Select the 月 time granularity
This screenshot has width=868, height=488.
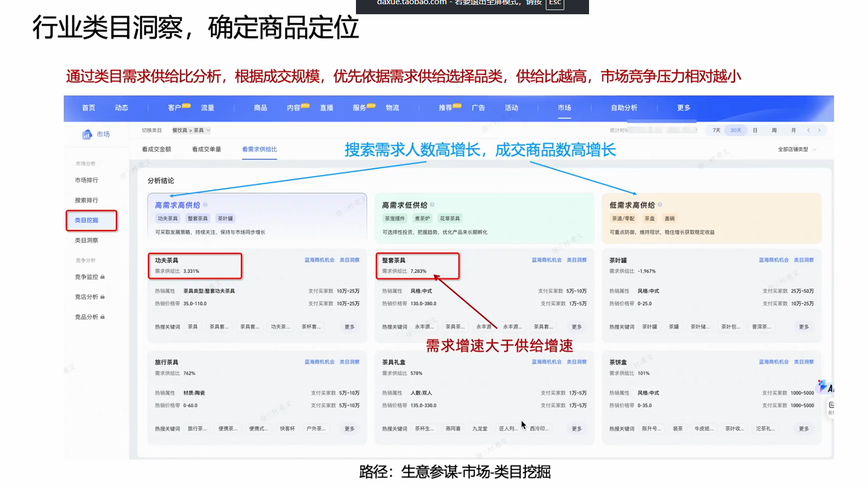coord(793,130)
